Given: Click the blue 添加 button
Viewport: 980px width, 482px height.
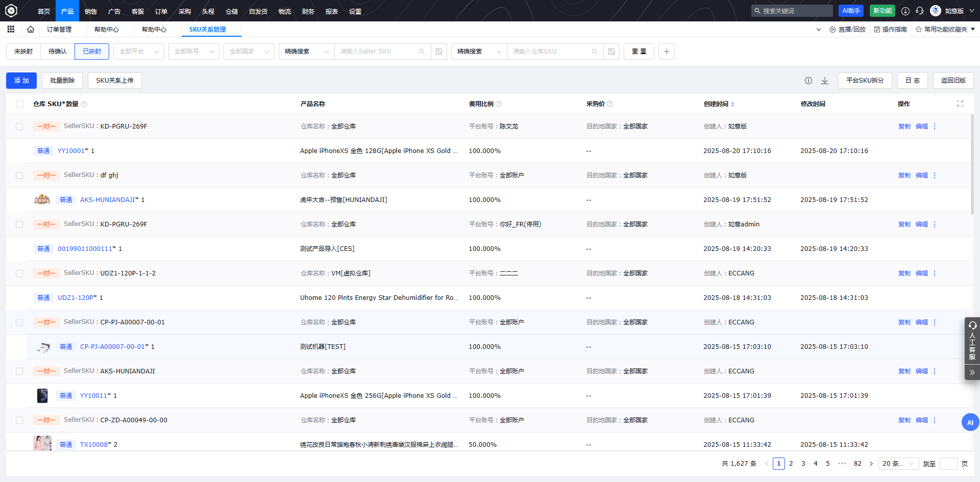Looking at the screenshot, I should 21,81.
